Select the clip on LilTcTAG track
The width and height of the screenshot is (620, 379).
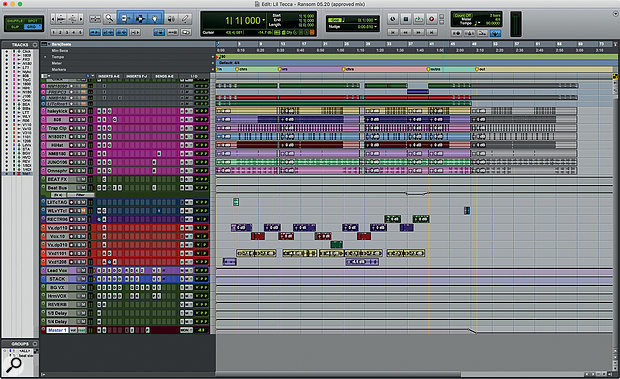pos(236,202)
